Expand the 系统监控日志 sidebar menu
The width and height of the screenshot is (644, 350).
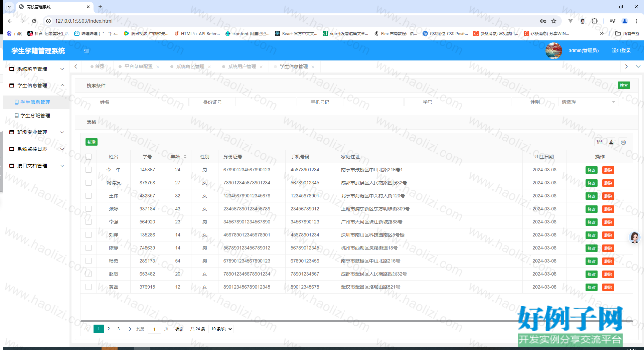point(36,149)
